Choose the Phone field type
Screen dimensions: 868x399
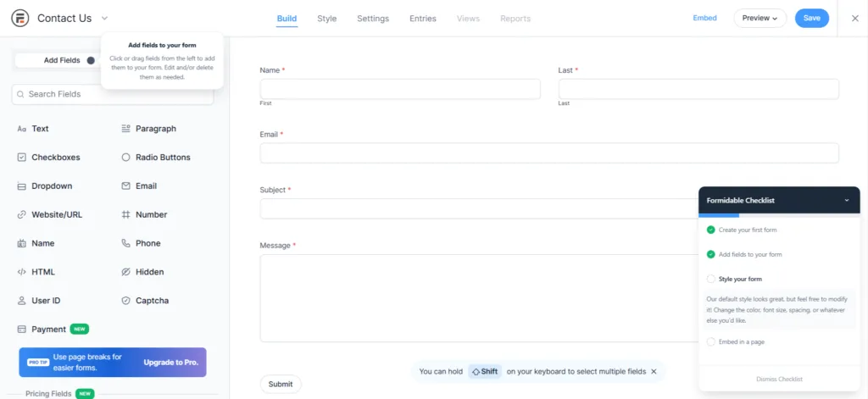141,243
